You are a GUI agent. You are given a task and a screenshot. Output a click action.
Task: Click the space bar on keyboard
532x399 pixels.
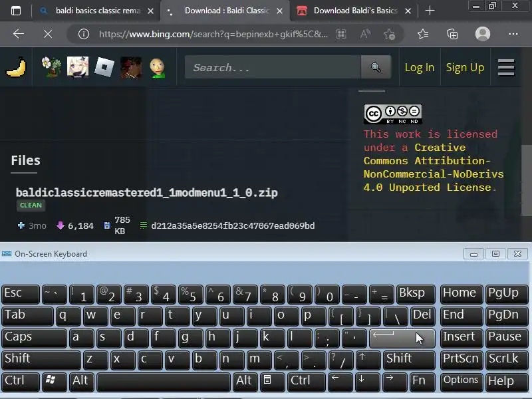click(163, 381)
